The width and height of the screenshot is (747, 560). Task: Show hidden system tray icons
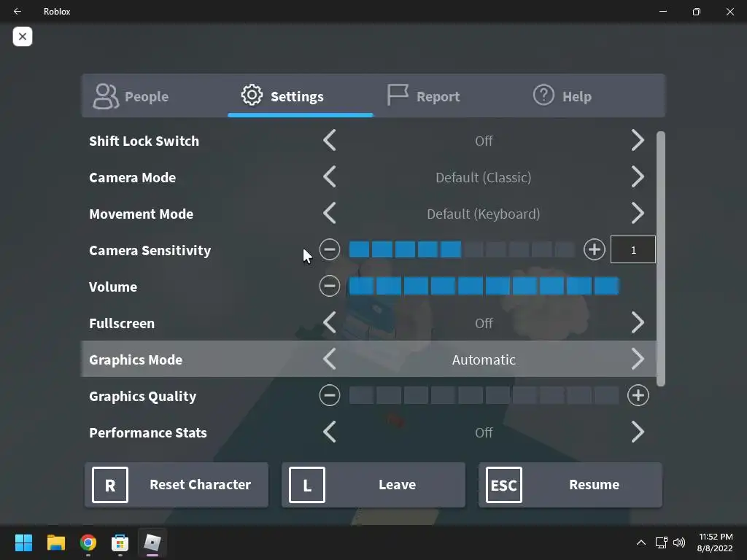(641, 542)
